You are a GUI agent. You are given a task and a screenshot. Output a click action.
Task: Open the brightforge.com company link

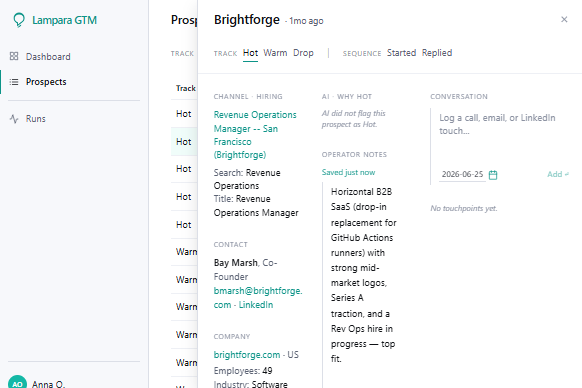(247, 355)
